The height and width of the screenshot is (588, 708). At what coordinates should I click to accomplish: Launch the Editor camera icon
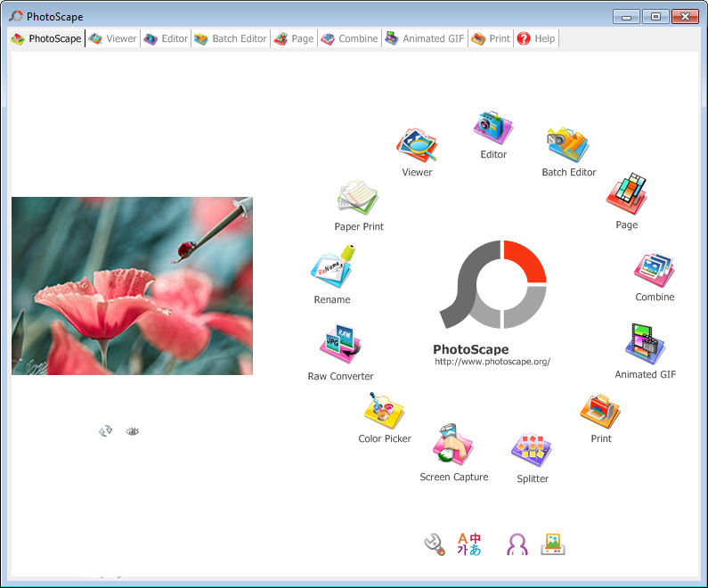492,127
